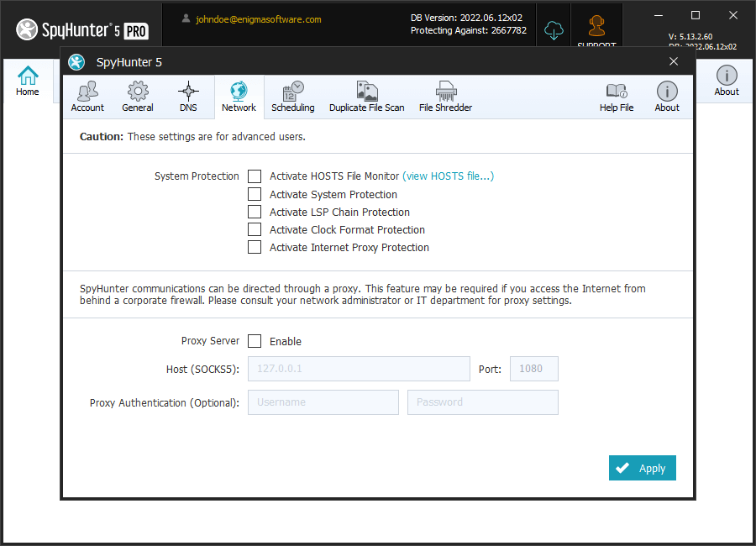Enable Activate Internet Proxy Protection

tap(255, 247)
